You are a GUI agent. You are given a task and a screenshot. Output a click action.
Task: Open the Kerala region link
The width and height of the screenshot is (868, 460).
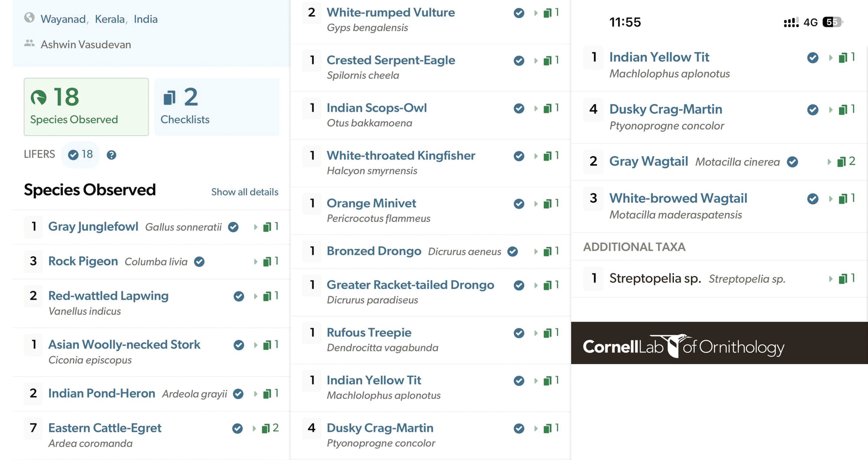tap(109, 19)
